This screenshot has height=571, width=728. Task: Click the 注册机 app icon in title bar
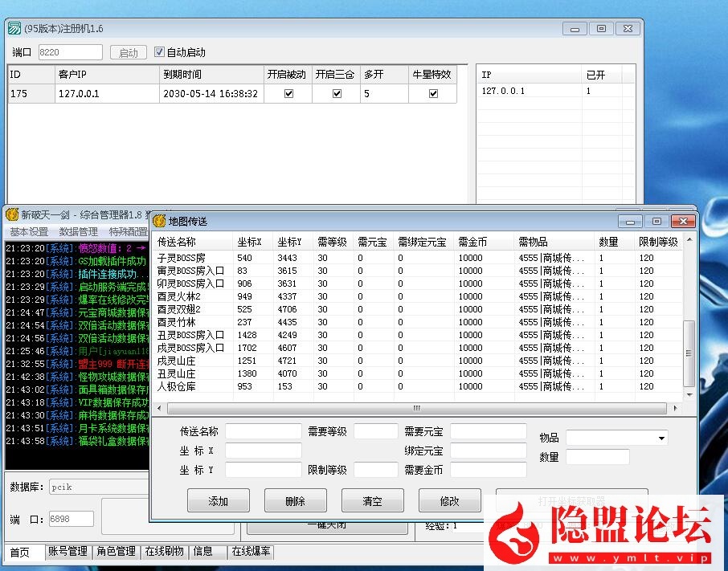14,29
